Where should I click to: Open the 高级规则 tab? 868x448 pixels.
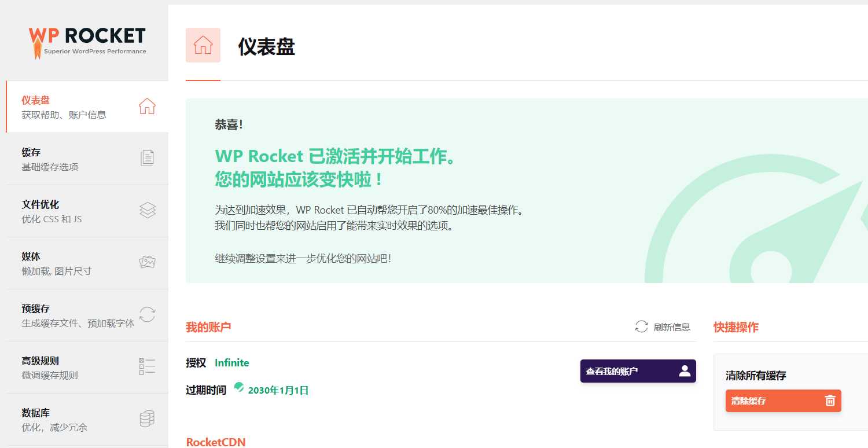click(x=87, y=368)
